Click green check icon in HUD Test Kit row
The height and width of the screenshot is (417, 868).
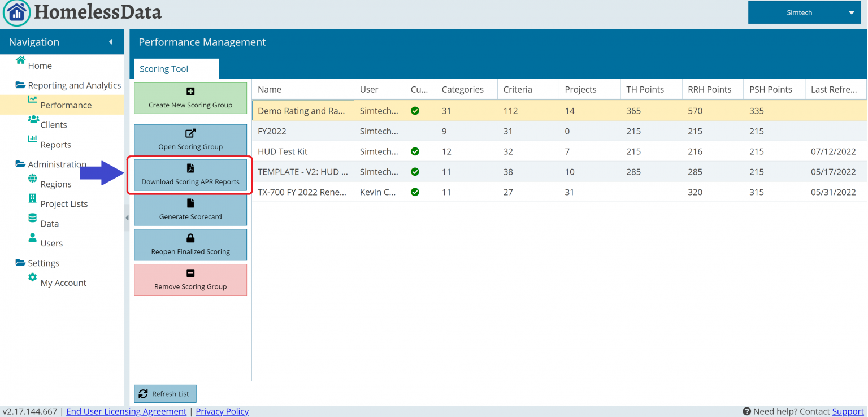415,151
